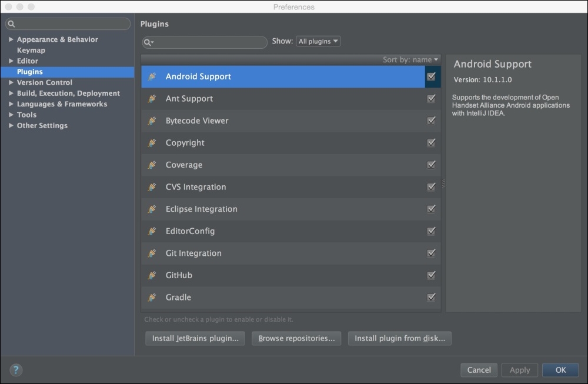Expand the Editor section arrow
This screenshot has width=588, height=384.
click(11, 61)
